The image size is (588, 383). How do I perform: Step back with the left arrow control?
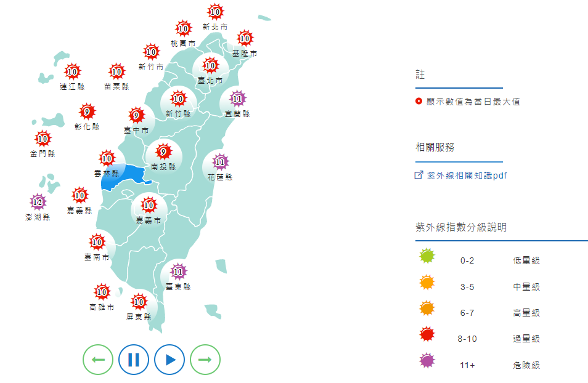(x=97, y=358)
